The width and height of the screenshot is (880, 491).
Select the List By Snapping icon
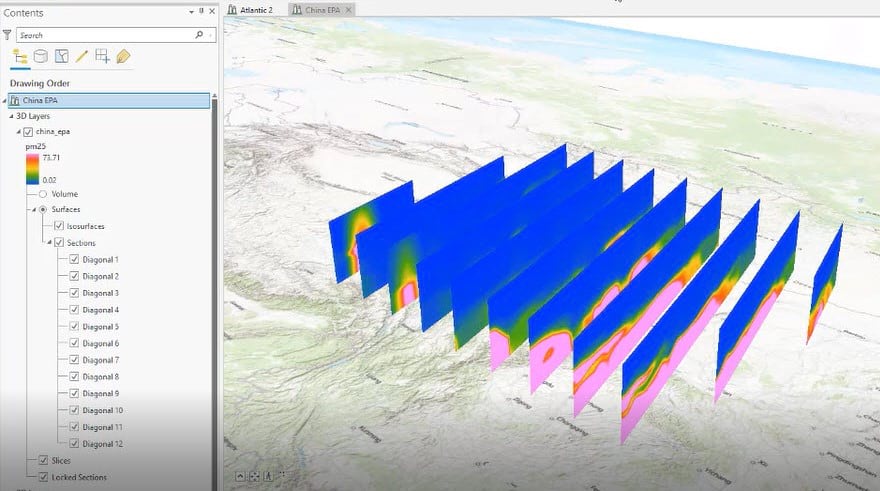[x=102, y=56]
